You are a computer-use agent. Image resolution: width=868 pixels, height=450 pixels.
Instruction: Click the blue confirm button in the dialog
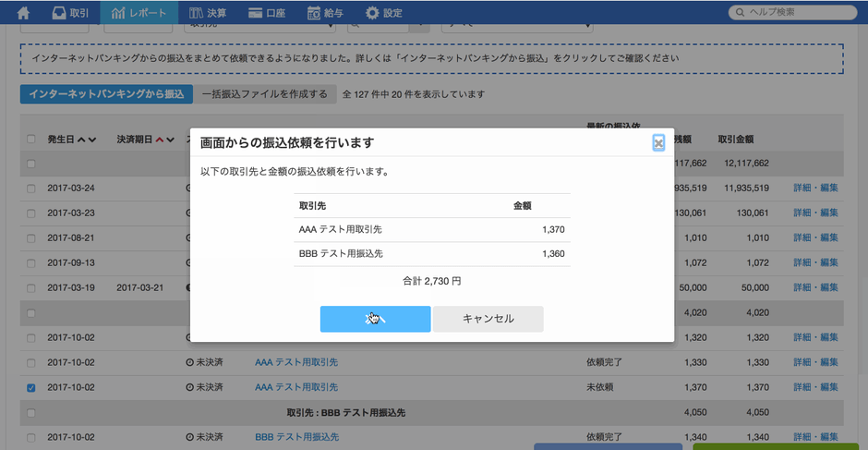tap(375, 319)
